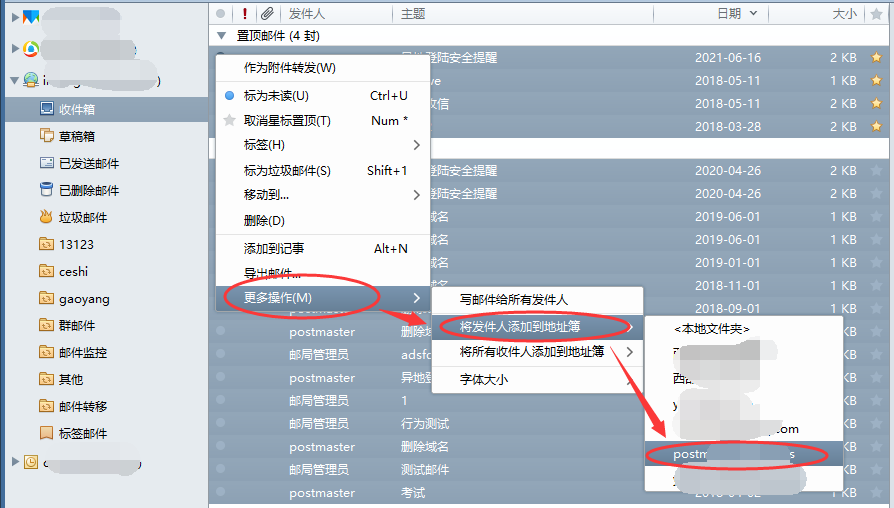Open the 已发送邮件 sent folder
Screen dimensions: 894x508
click(88, 163)
